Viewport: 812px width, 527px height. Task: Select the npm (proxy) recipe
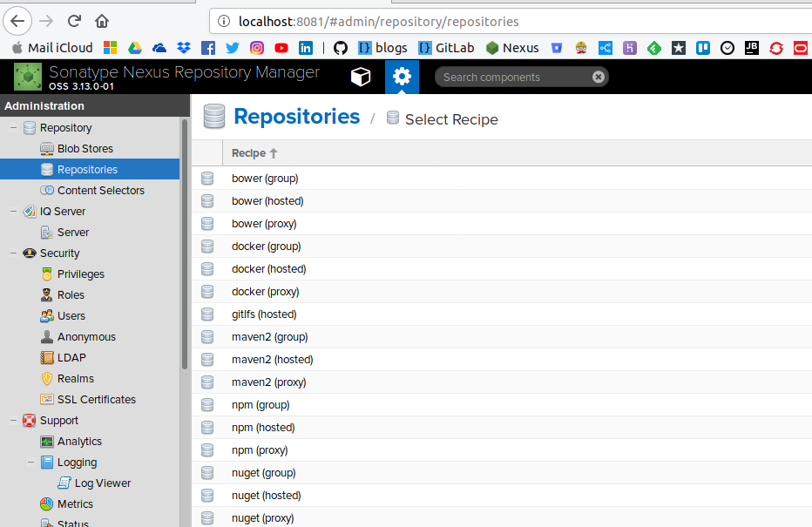point(501,450)
